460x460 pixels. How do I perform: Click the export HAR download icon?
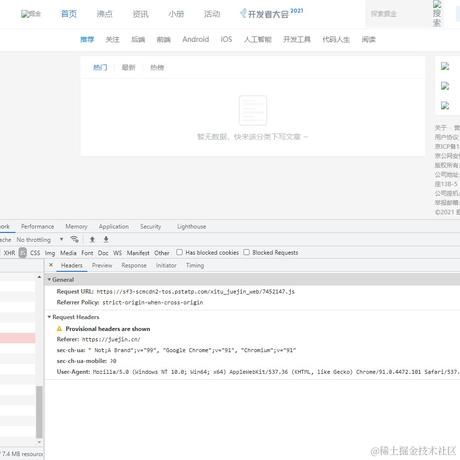[106, 239]
